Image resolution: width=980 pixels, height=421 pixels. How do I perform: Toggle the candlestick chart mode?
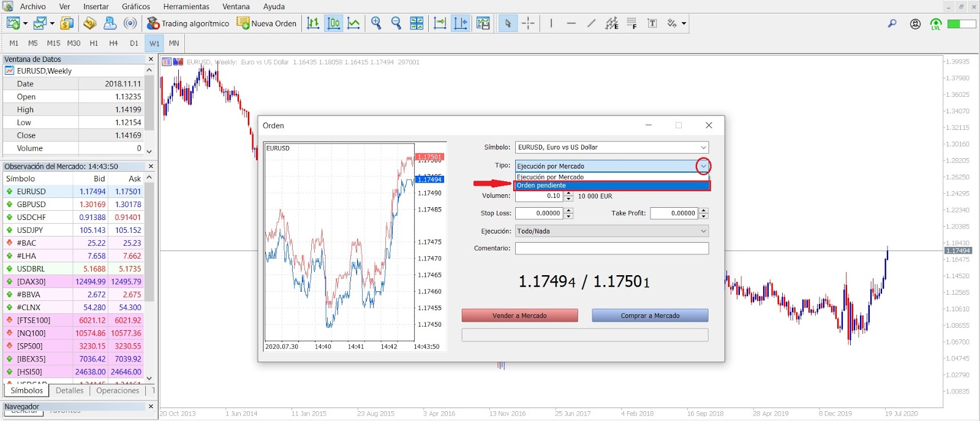click(x=334, y=23)
